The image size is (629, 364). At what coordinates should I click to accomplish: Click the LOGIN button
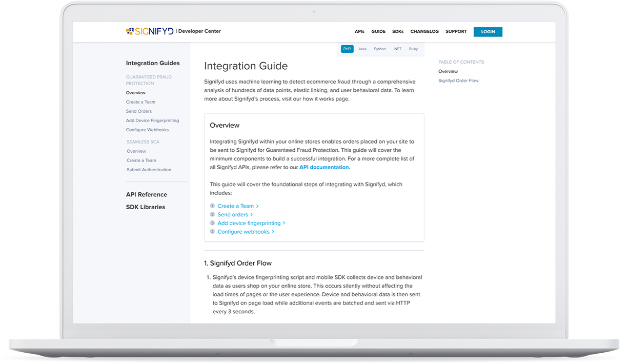click(x=488, y=32)
